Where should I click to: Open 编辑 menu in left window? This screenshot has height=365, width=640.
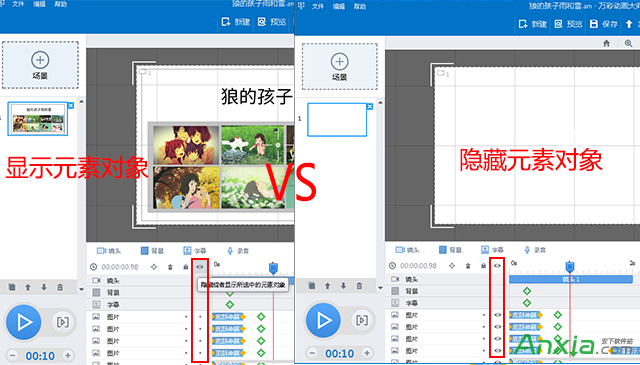pos(40,4)
